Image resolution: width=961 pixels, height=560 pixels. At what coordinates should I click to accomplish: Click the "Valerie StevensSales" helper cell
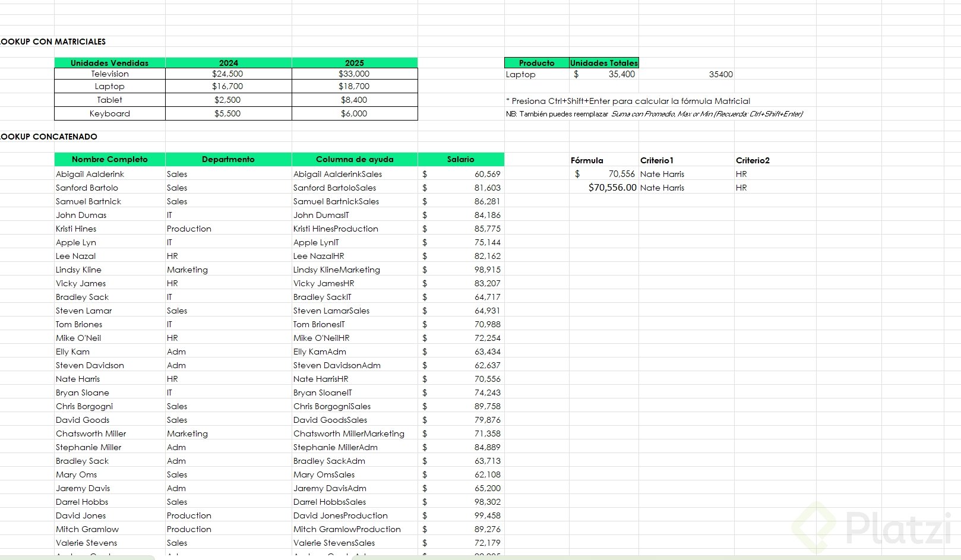coord(355,543)
